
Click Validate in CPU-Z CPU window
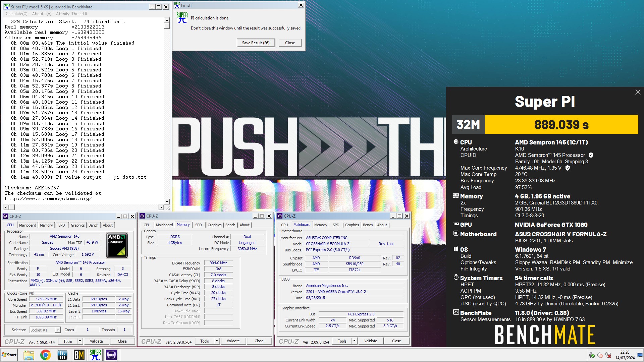pos(96,341)
